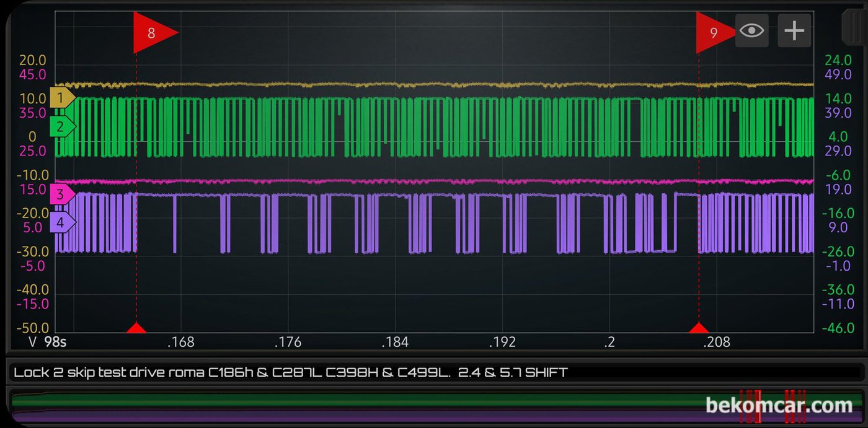Click the V units label on the axis

33,342
